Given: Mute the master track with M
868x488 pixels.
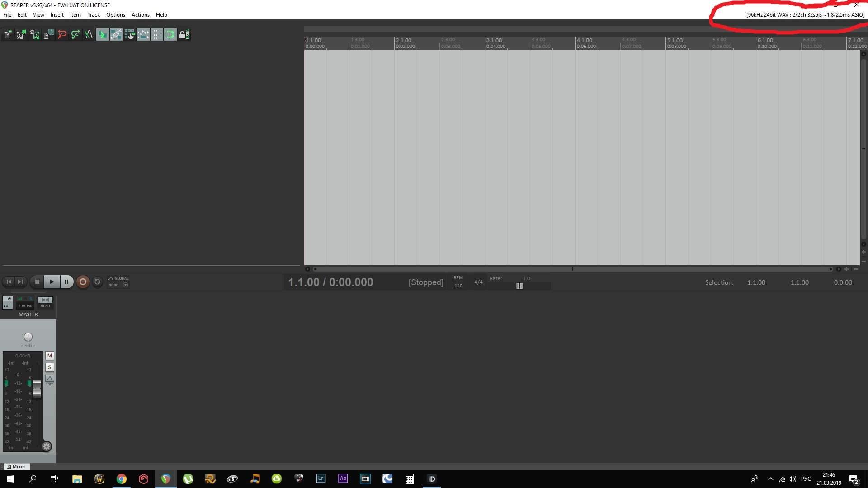Looking at the screenshot, I should (50, 356).
